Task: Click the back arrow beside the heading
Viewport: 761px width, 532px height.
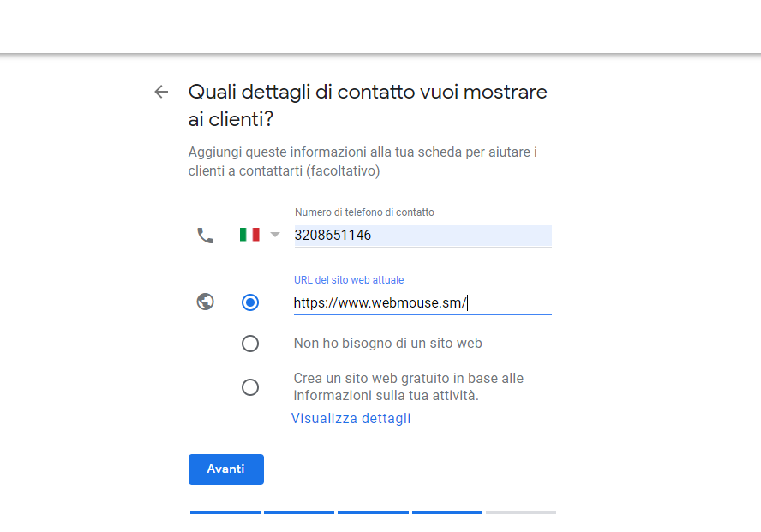Action: tap(161, 92)
